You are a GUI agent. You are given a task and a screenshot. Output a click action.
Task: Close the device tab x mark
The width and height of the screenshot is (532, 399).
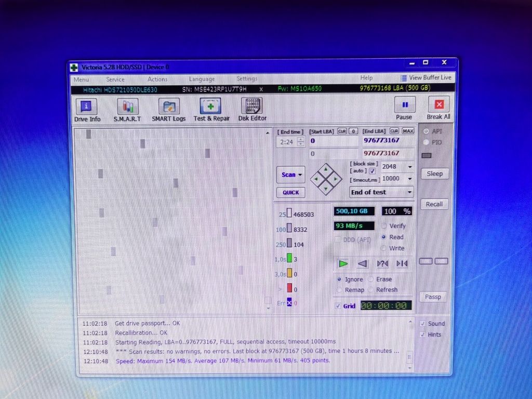(261, 89)
